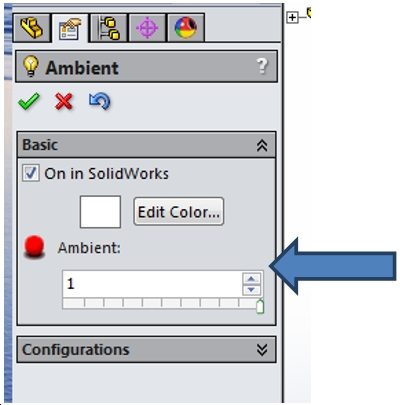
Task: Click the Ambient light bulb icon
Action: tap(31, 66)
